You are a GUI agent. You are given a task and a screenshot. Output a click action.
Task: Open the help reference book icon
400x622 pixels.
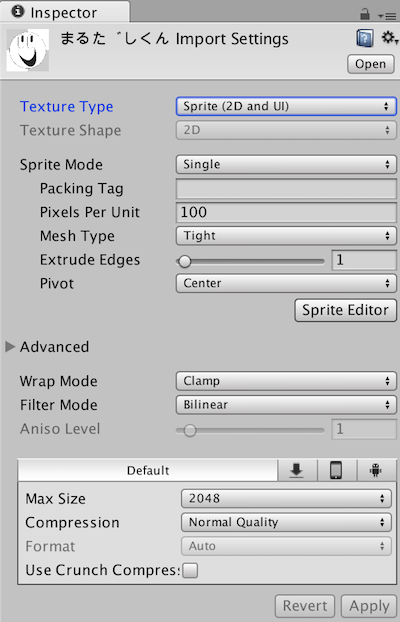coord(365,39)
